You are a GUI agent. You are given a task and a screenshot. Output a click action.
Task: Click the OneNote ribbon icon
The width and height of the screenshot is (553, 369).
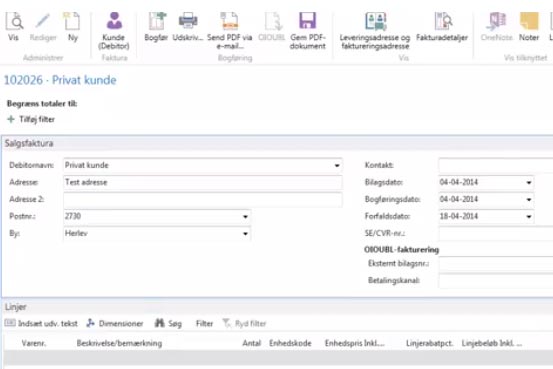pos(496,21)
